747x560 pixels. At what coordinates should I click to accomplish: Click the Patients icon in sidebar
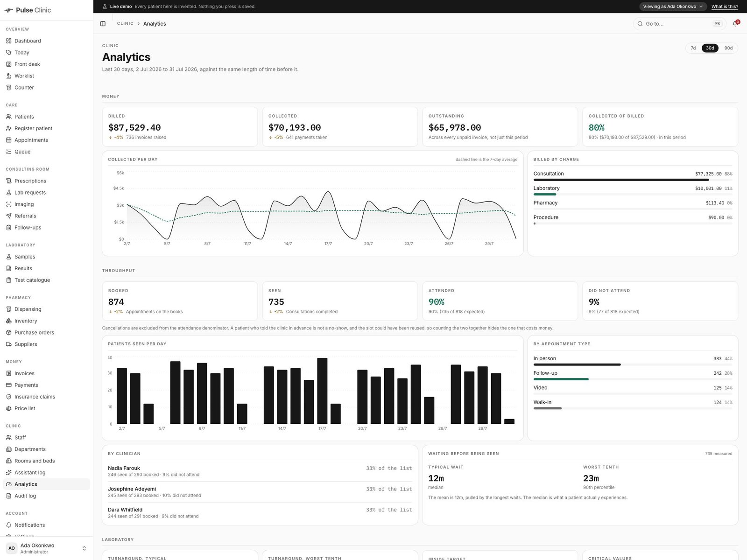[9, 117]
